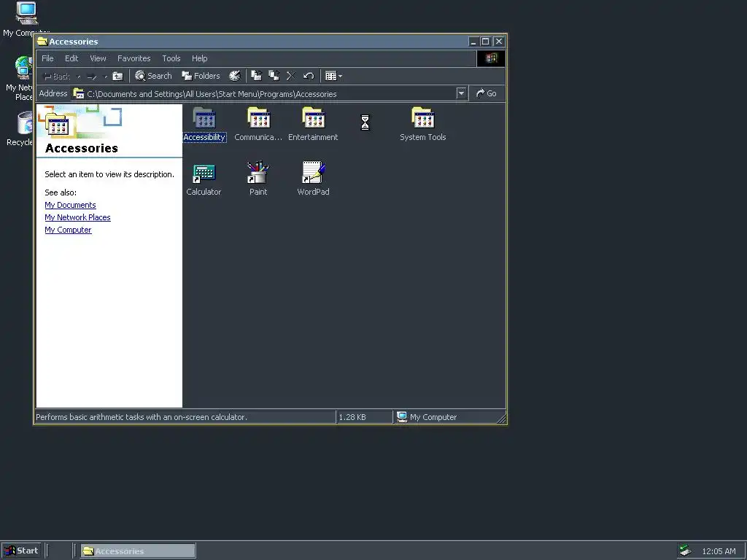The width and height of the screenshot is (747, 560).
Task: Click the 12:05 AM clock
Action: click(719, 551)
